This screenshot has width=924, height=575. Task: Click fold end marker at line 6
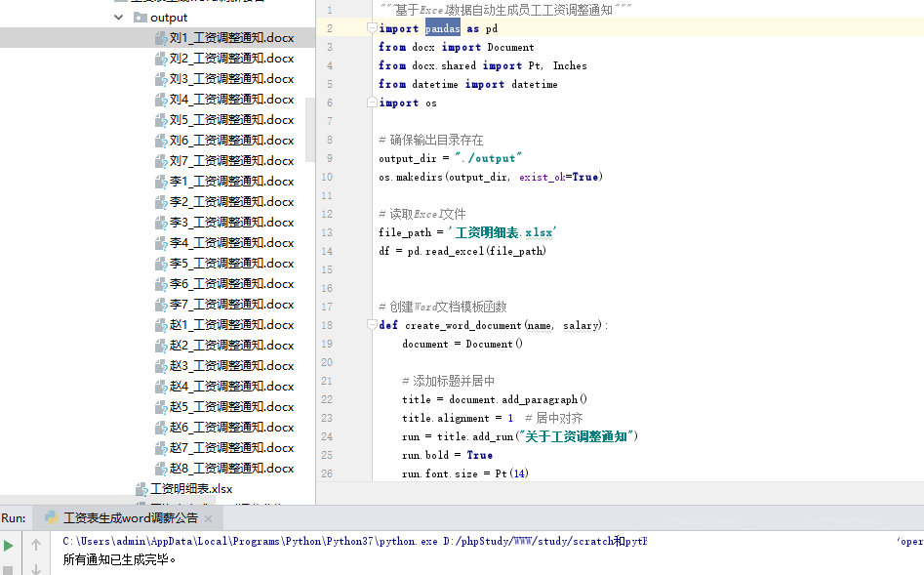[371, 103]
